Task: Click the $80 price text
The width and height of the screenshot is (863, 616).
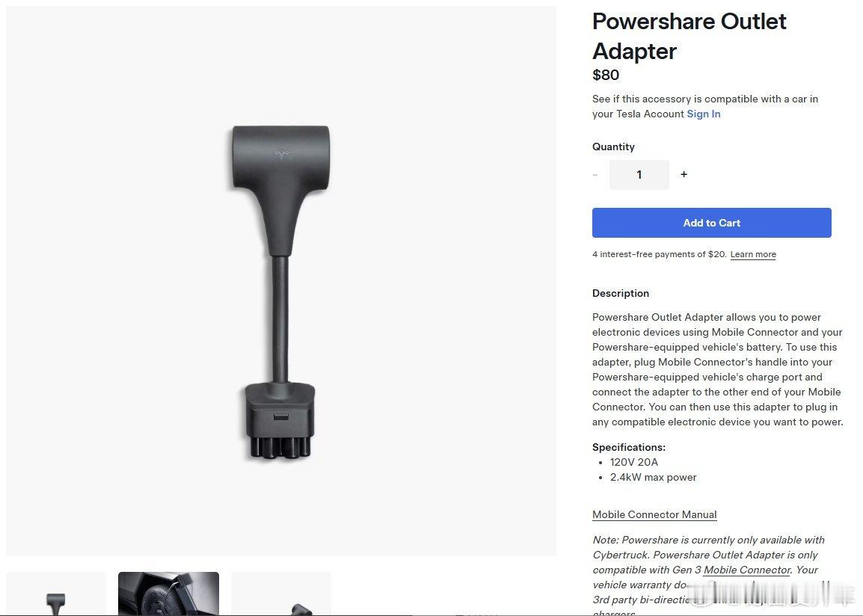Action: pos(606,75)
